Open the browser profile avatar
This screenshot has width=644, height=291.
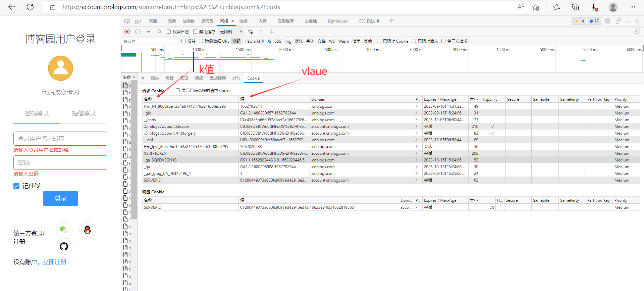coord(613,7)
